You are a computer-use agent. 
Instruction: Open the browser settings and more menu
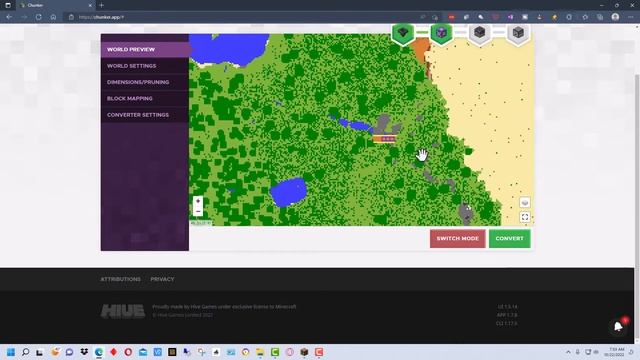coord(631,17)
